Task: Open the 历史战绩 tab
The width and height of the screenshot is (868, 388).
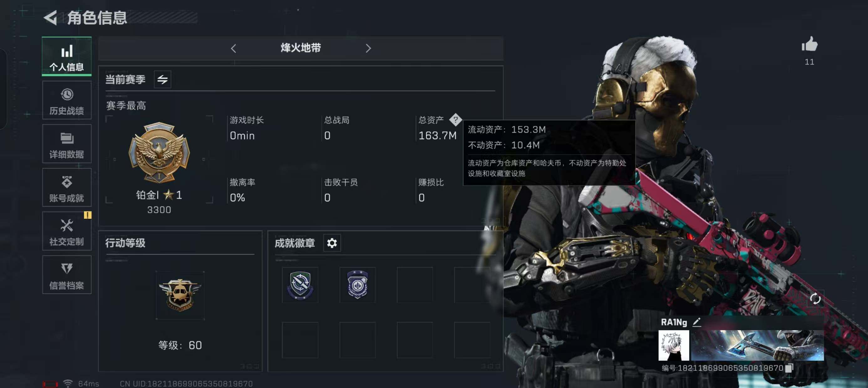Action: [x=67, y=100]
